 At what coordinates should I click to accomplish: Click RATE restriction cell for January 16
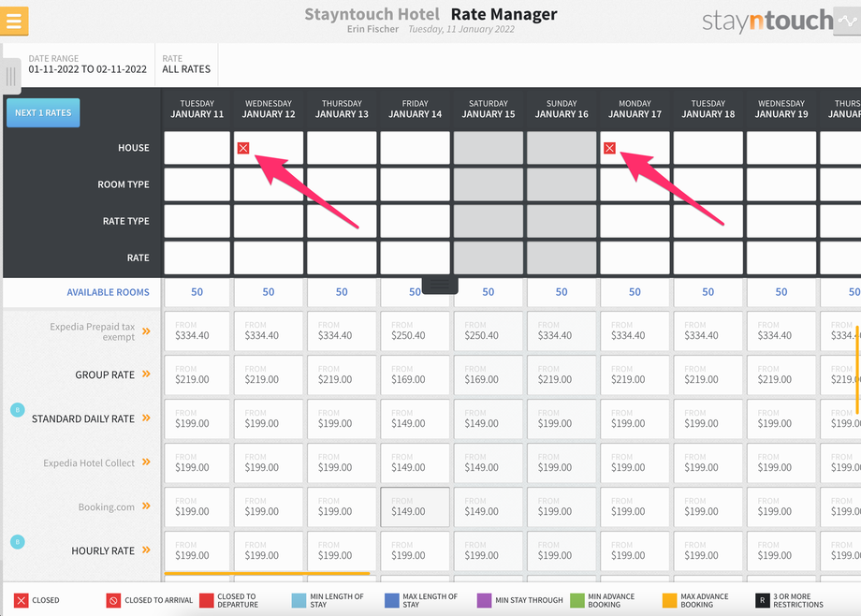(x=562, y=257)
